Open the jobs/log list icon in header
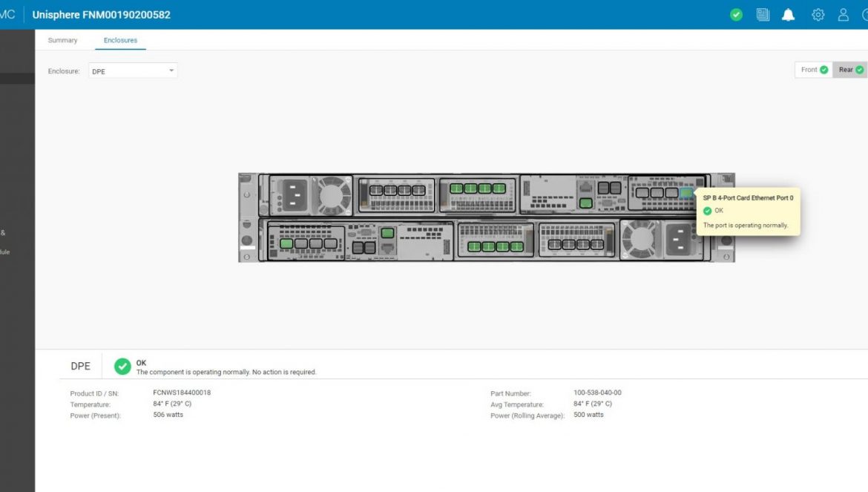 tap(763, 15)
